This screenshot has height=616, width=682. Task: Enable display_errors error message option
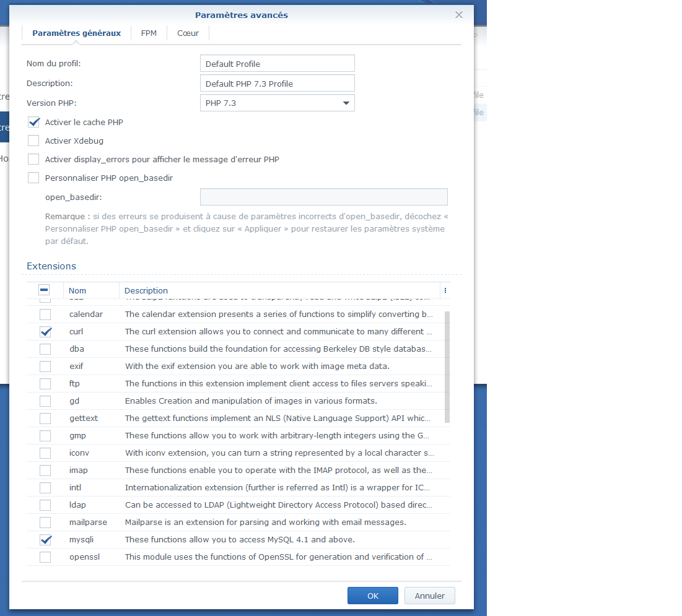click(33, 159)
